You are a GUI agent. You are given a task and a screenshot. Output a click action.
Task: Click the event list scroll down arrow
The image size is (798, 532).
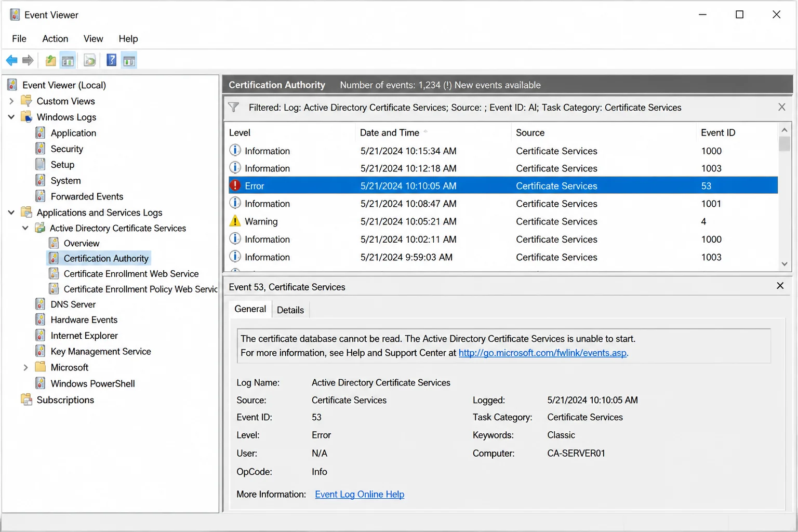click(x=784, y=264)
